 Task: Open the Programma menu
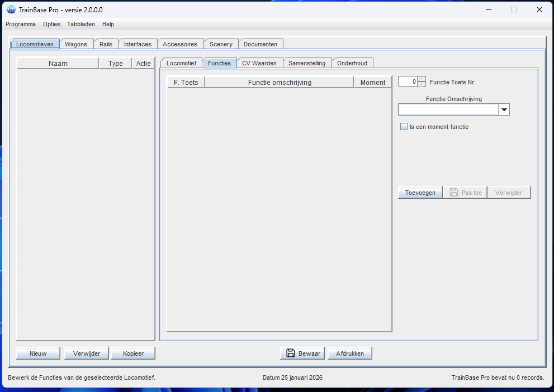coord(21,24)
